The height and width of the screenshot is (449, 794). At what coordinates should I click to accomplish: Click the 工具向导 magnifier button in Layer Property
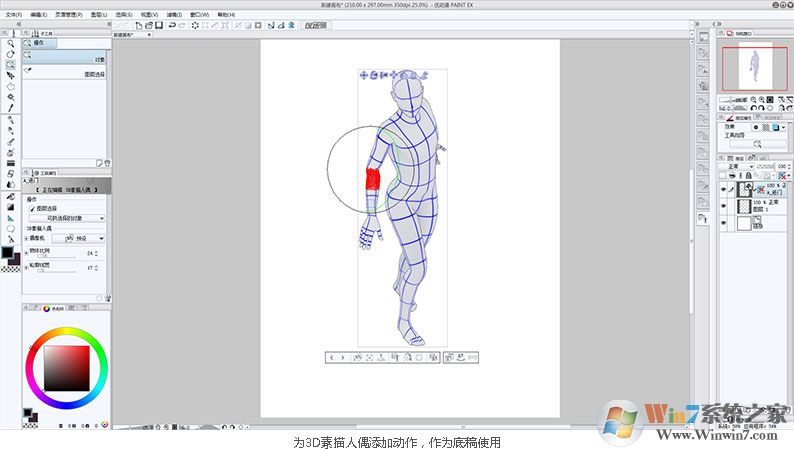click(x=757, y=144)
